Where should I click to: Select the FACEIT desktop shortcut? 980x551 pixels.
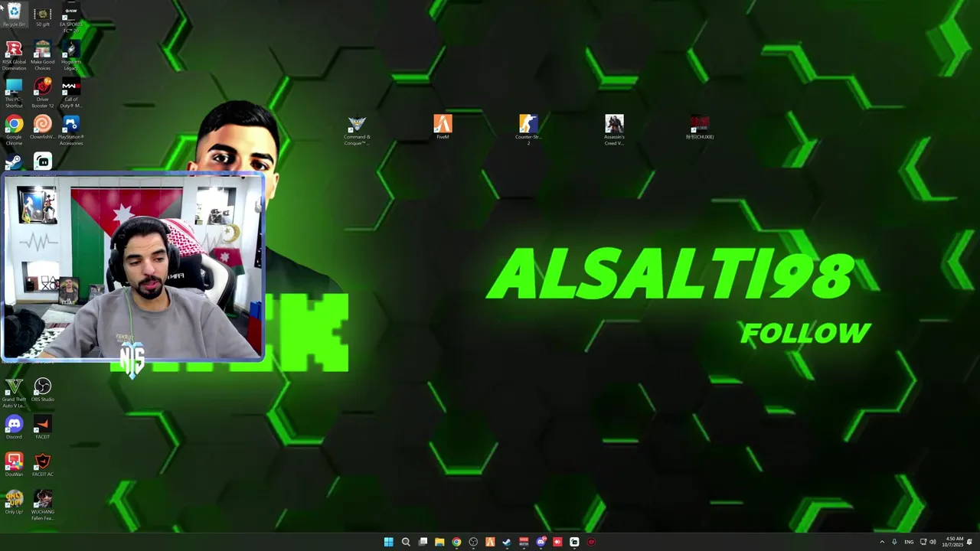43,427
